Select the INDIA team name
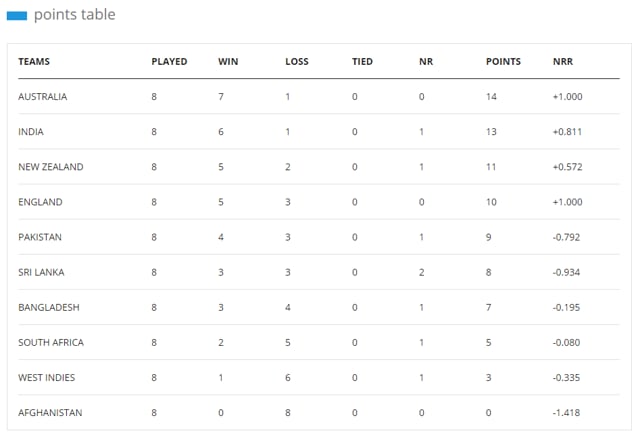Screen dimensions: 640x437 coord(31,132)
